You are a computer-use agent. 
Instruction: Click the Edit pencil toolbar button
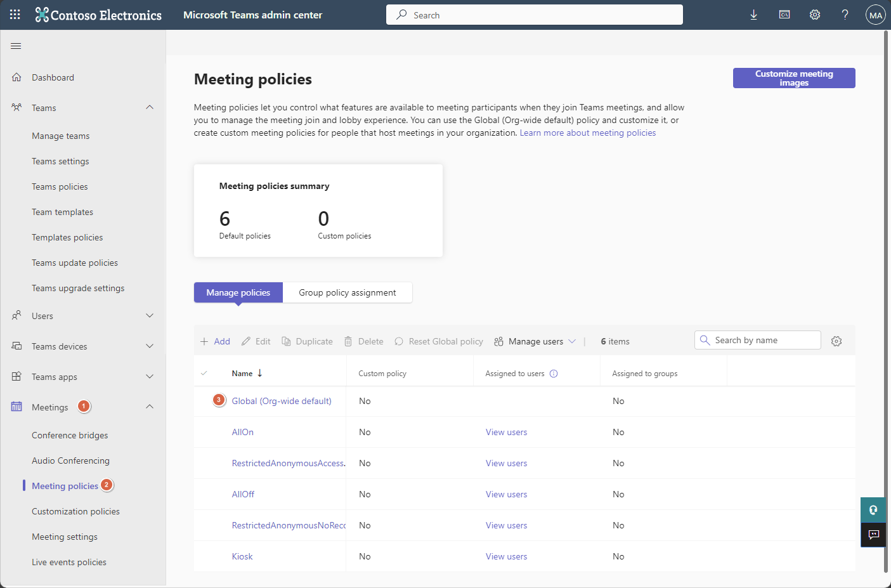(x=256, y=341)
